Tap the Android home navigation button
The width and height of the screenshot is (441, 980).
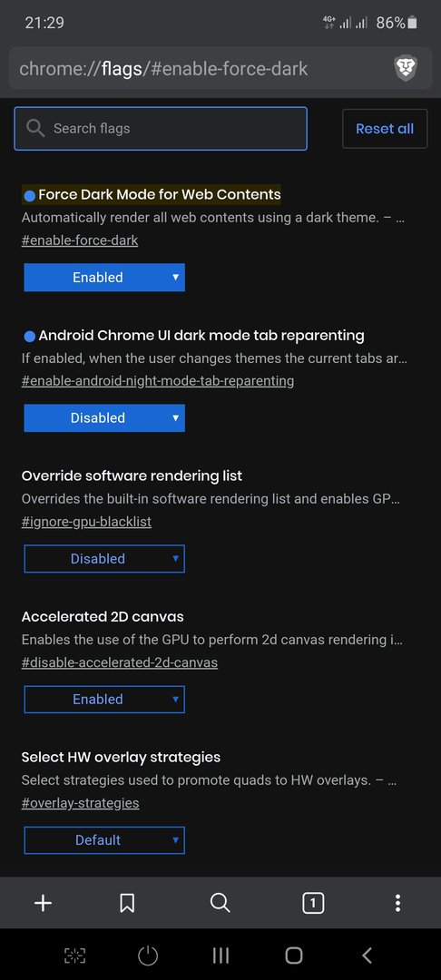coord(294,955)
